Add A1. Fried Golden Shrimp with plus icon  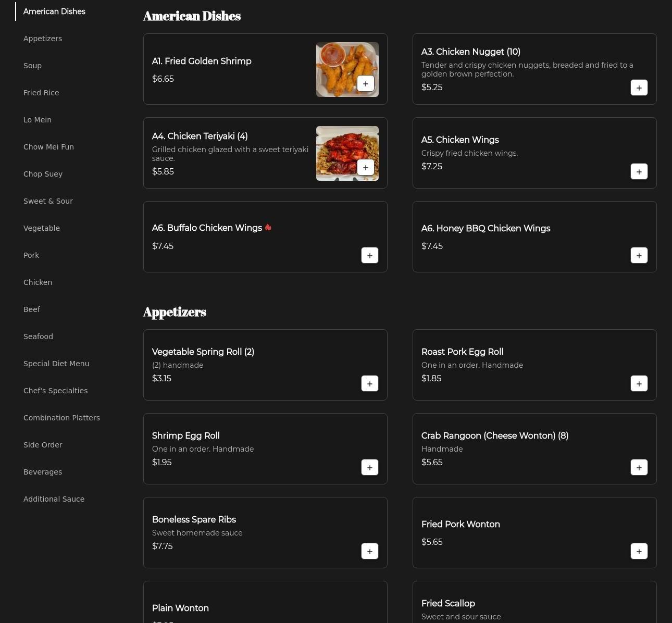click(x=366, y=83)
